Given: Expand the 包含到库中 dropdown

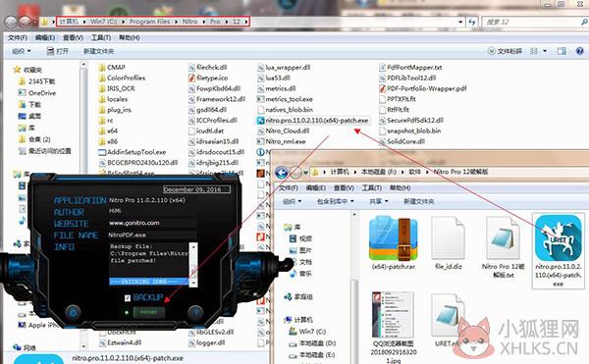Looking at the screenshot, I should [x=335, y=201].
